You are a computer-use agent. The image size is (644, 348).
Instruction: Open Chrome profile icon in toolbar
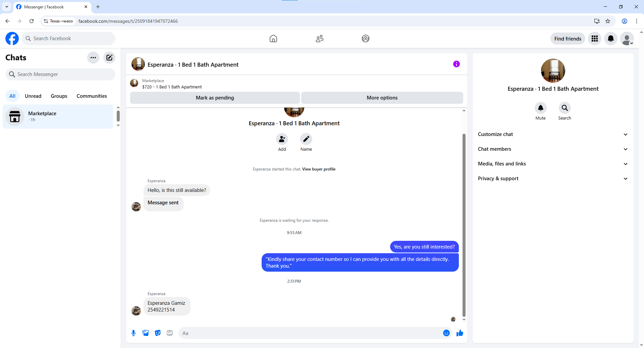click(625, 21)
